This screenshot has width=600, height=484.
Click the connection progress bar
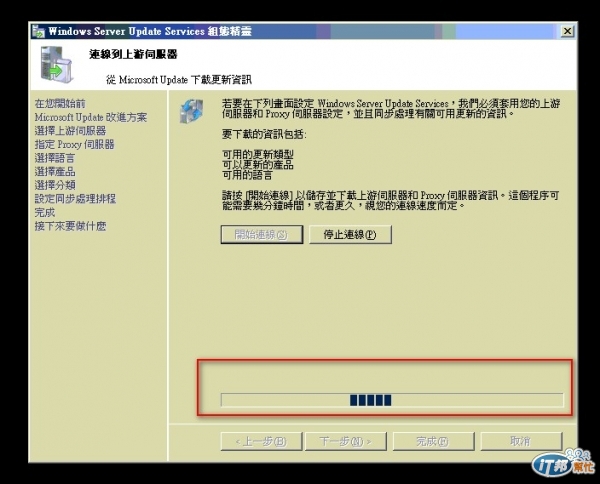tap(392, 400)
